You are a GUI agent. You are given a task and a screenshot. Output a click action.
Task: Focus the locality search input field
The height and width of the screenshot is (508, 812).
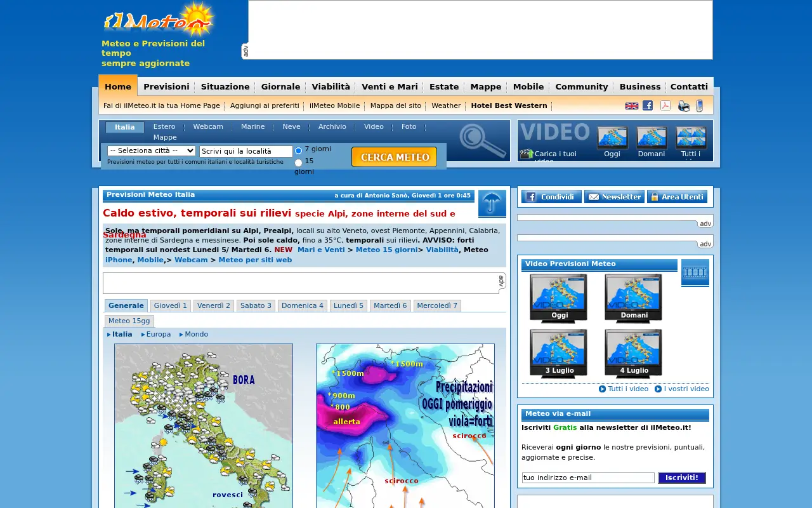coord(246,151)
